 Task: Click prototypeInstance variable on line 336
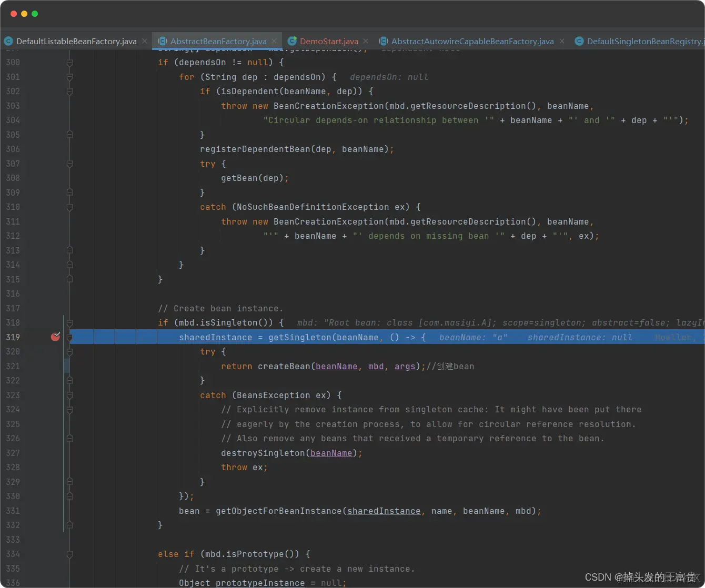260,583
